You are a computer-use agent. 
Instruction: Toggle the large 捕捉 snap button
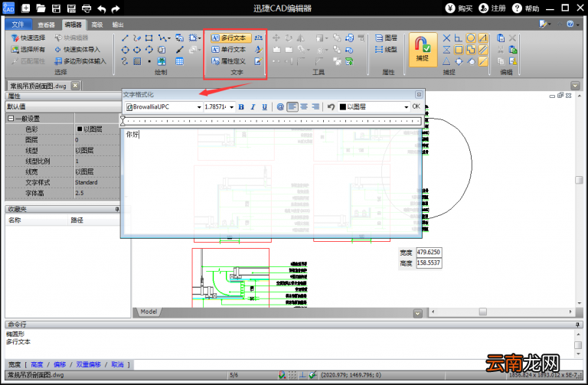423,50
